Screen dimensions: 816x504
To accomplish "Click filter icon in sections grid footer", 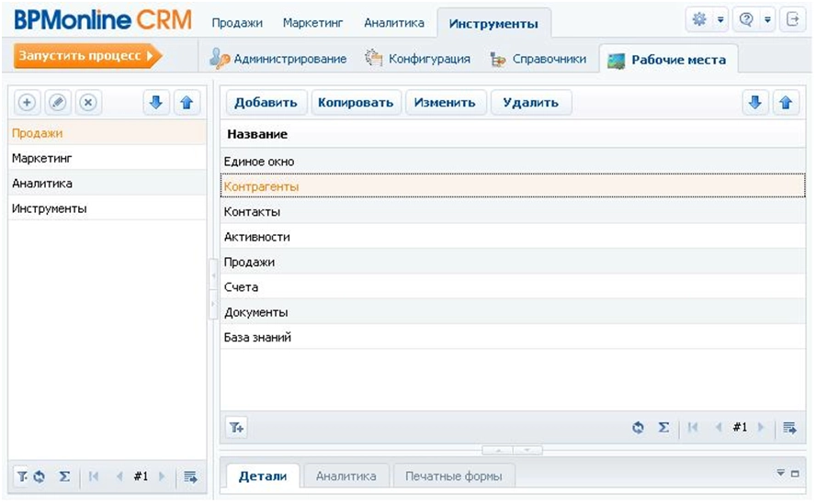I will 237,428.
